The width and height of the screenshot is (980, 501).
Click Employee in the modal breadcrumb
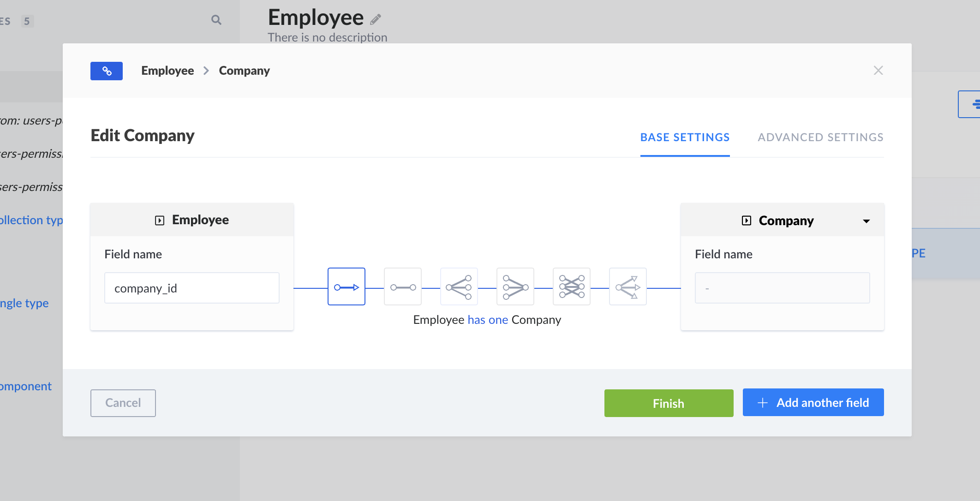[167, 71]
